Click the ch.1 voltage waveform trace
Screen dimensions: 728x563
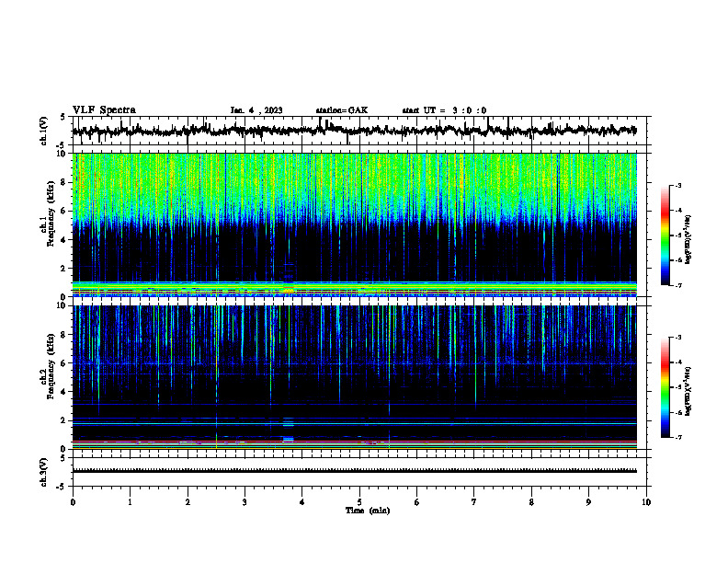tap(354, 131)
